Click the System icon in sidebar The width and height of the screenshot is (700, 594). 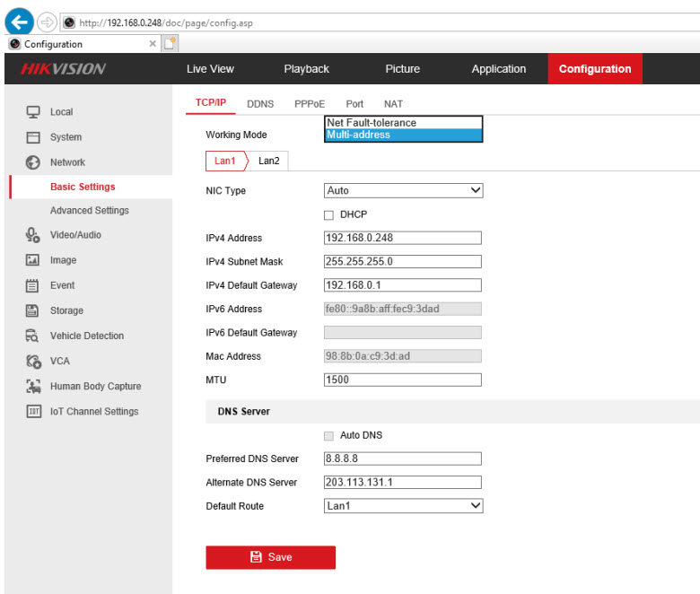click(33, 137)
